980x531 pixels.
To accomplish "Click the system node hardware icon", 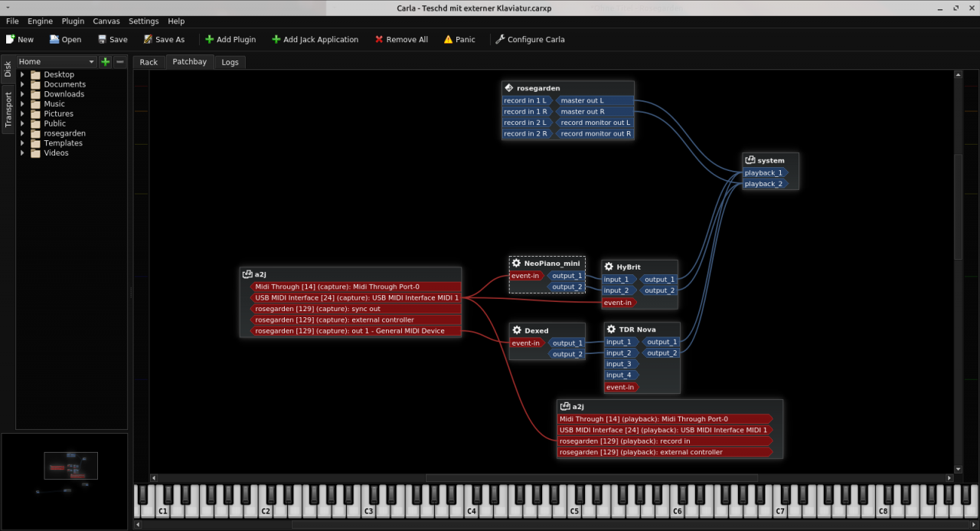I will [750, 160].
